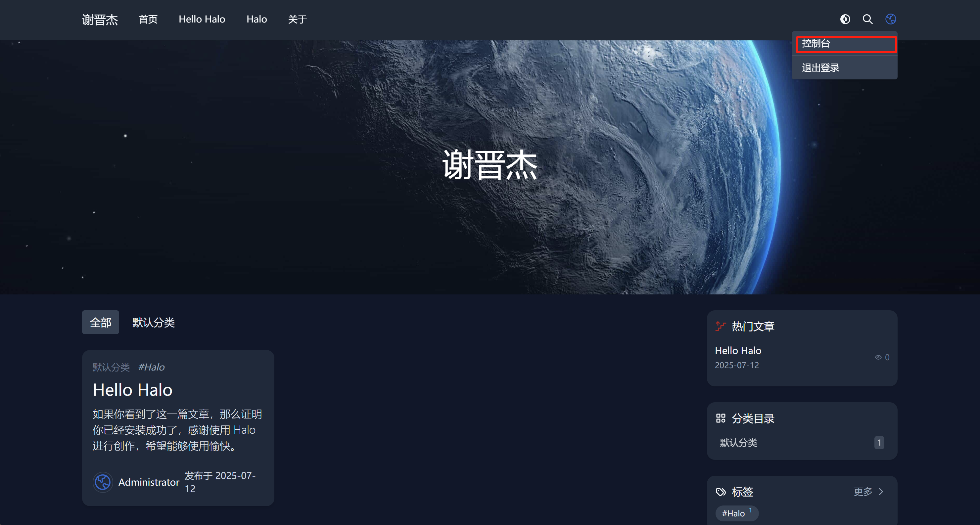Screen dimensions: 980x525
Task: Toggle the dark/light theme icon
Action: (845, 19)
